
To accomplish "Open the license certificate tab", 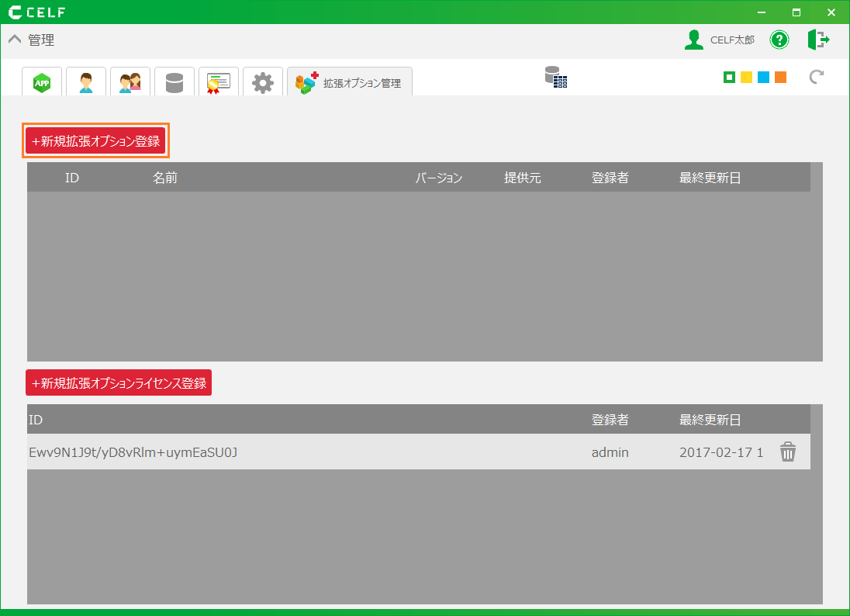I will (x=219, y=82).
